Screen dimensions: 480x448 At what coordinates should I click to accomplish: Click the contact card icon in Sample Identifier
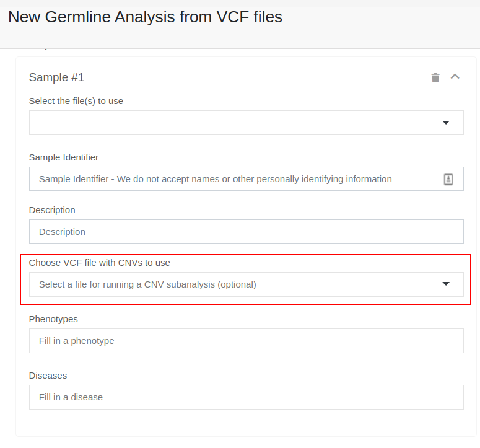coord(448,179)
